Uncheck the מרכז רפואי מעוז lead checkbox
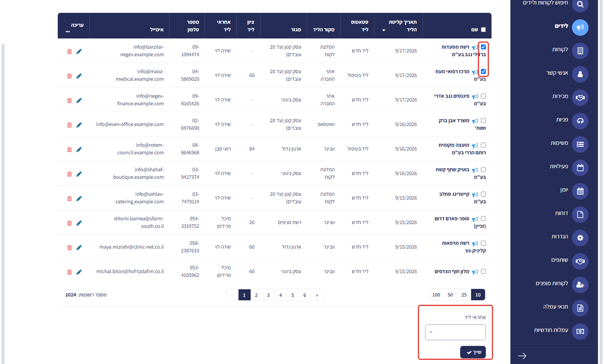This screenshot has height=364, width=604. tap(484, 71)
